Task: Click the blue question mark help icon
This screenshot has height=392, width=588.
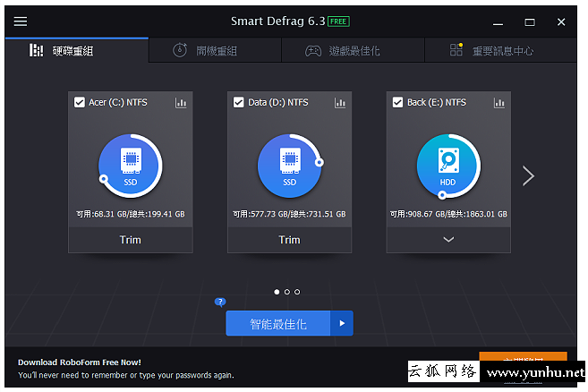Action: [220, 302]
